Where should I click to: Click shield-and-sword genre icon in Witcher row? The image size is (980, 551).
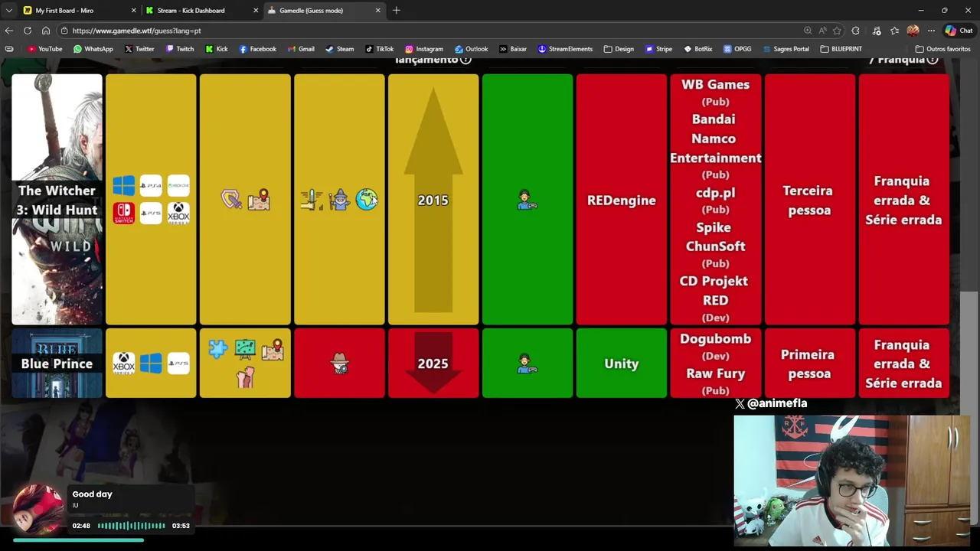click(231, 200)
